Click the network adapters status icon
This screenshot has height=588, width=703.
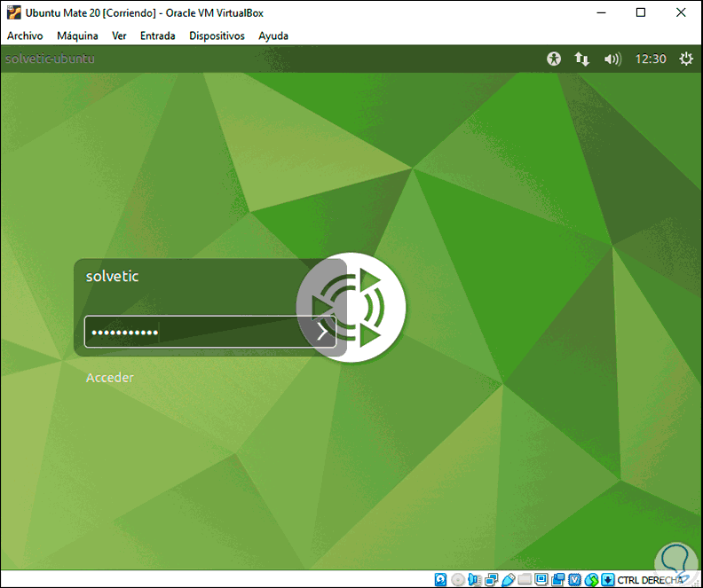click(492, 580)
